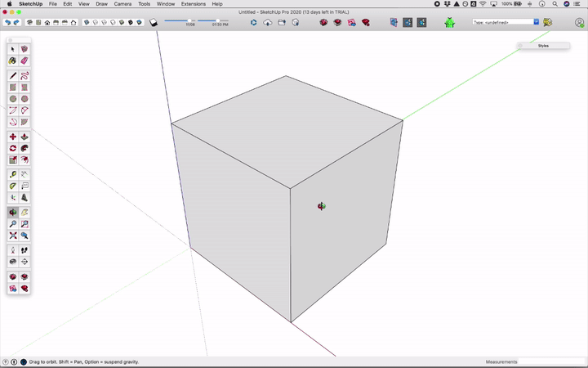Screen dimensions: 588x368
Task: Select the Line drawing tool
Action: (x=13, y=75)
